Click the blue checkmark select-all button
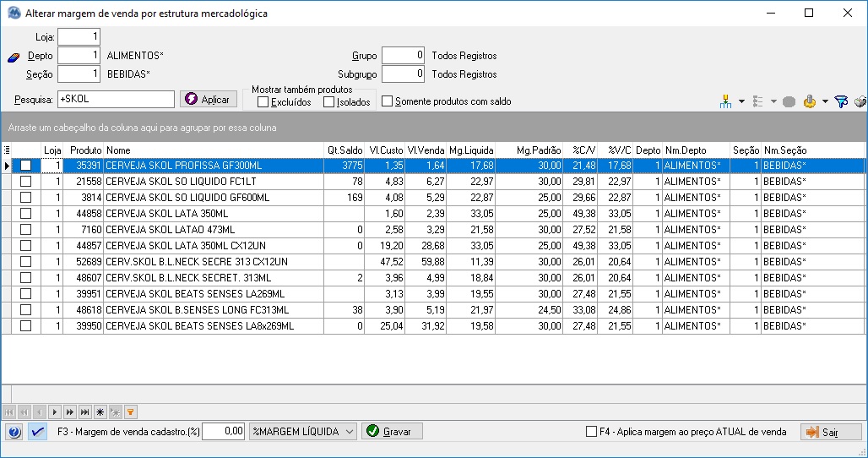Viewport: 868px width, 458px height. [x=38, y=432]
